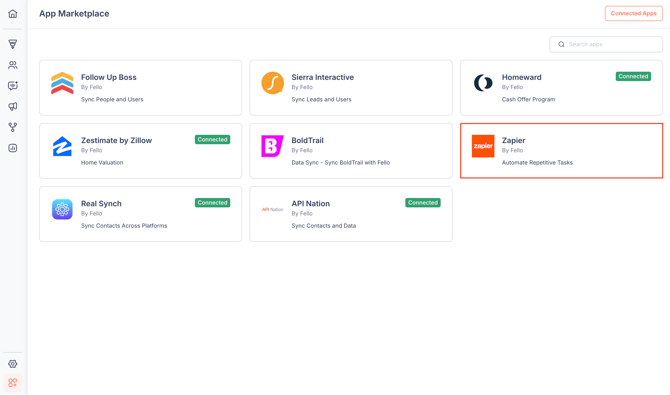Open the settings gear icon in sidebar
The image size is (670, 395).
tap(13, 364)
